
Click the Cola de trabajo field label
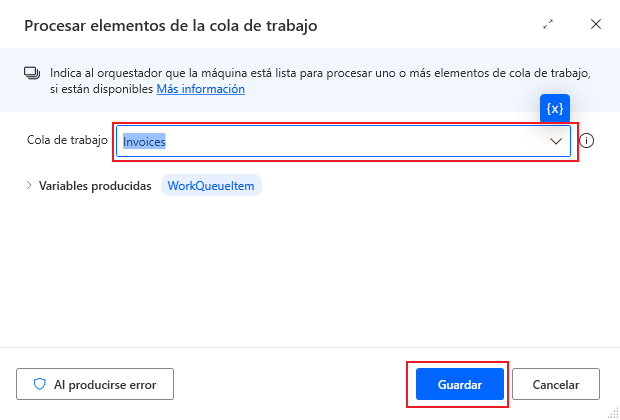click(67, 140)
